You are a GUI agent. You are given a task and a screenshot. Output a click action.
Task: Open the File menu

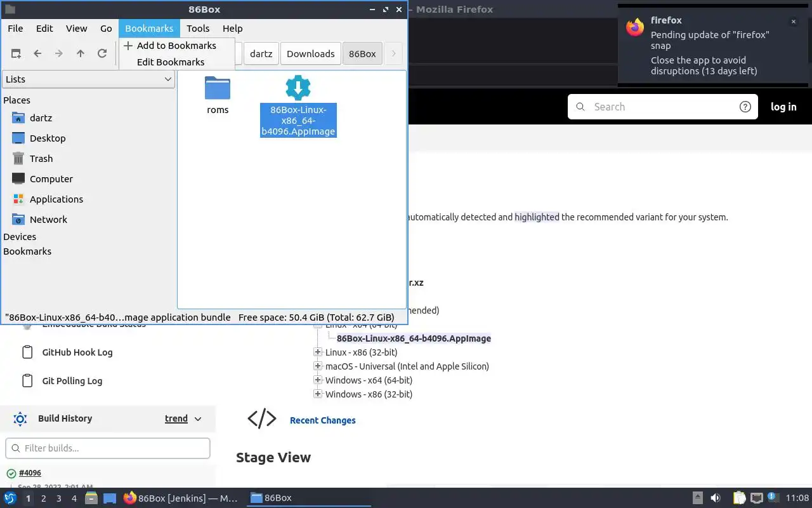coord(15,29)
